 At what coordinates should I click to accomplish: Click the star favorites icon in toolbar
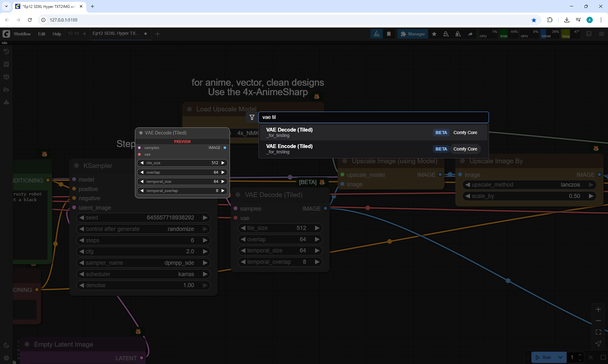(x=434, y=34)
